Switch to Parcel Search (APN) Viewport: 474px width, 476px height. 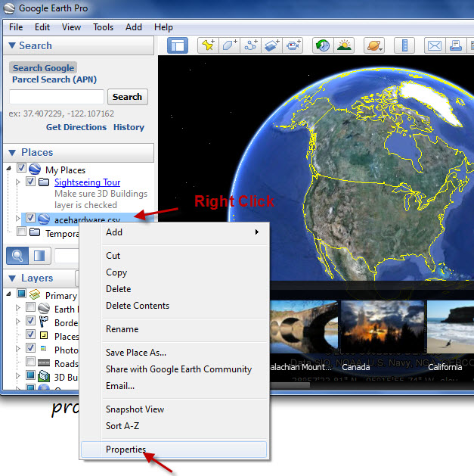[x=54, y=79]
